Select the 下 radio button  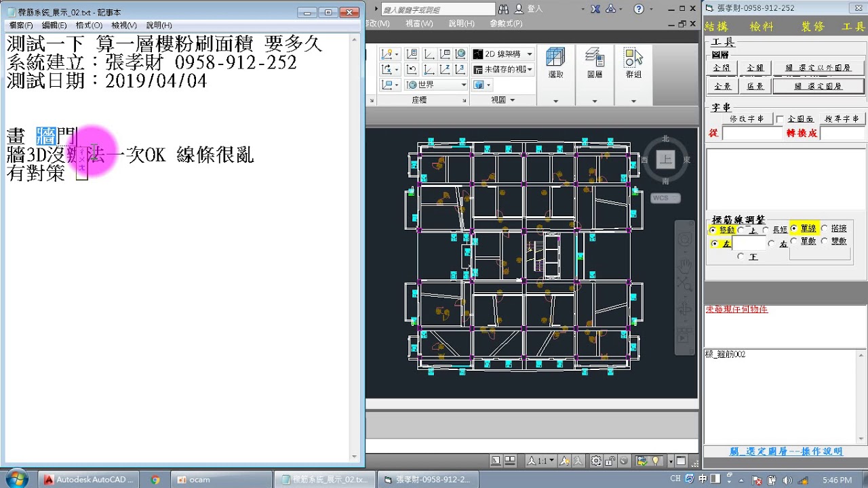click(x=741, y=256)
